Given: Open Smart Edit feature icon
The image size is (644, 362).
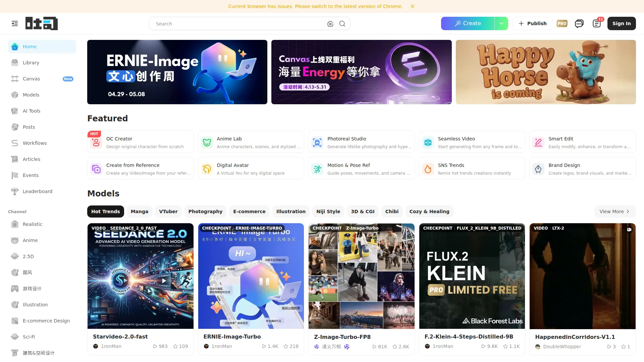Looking at the screenshot, I should 538,142.
